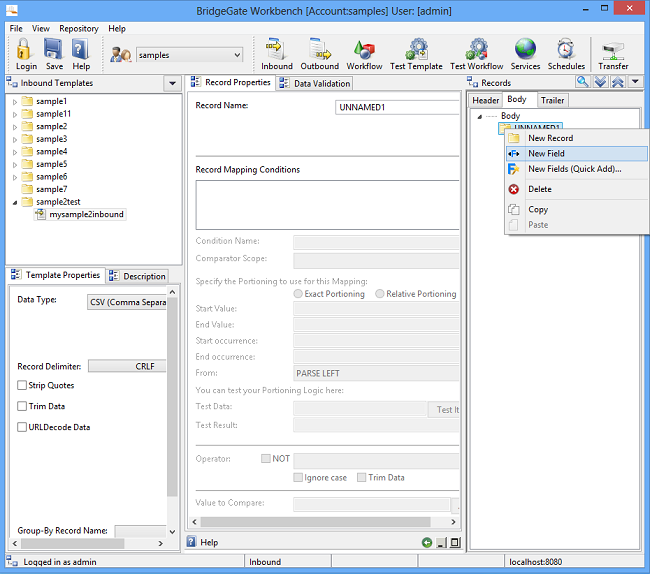Open the File menu
This screenshot has width=650, height=574.
pos(16,29)
